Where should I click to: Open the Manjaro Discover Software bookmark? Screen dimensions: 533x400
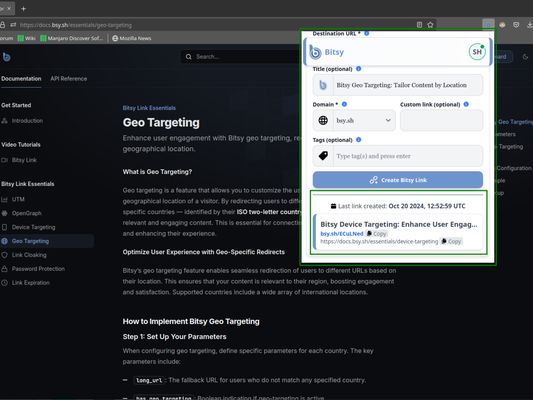tap(72, 38)
